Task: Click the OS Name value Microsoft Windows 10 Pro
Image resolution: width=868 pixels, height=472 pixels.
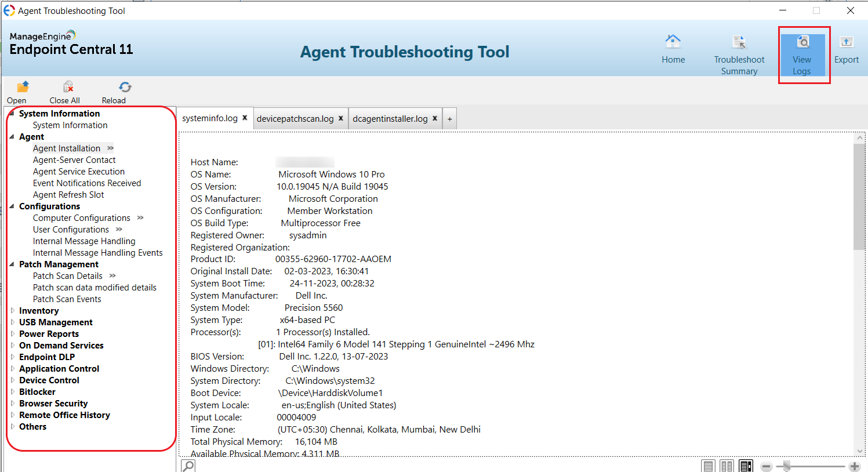Action: click(332, 175)
